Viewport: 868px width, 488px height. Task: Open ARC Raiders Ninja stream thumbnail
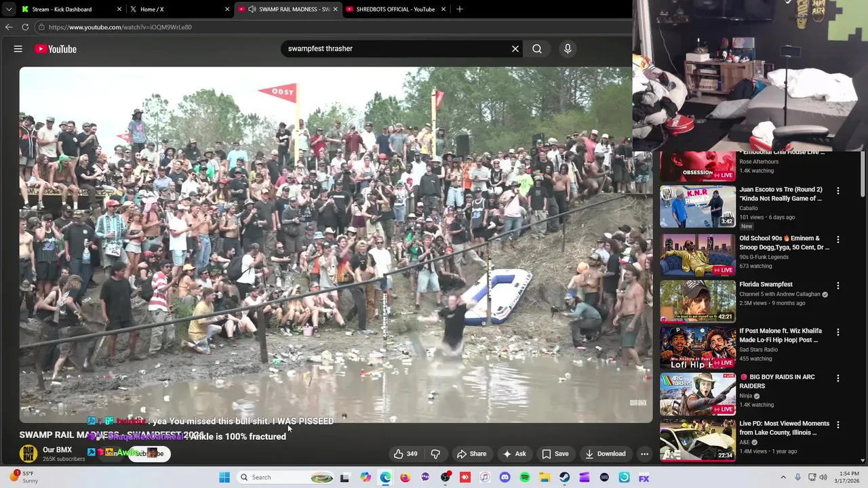click(x=698, y=394)
